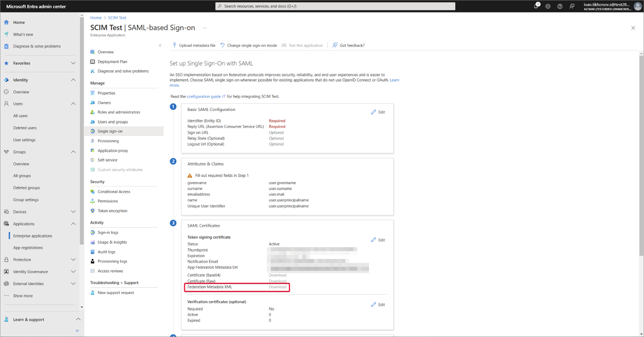Viewport: 644px width, 337px height.
Task: Open the configuration guide link
Action: 206,97
